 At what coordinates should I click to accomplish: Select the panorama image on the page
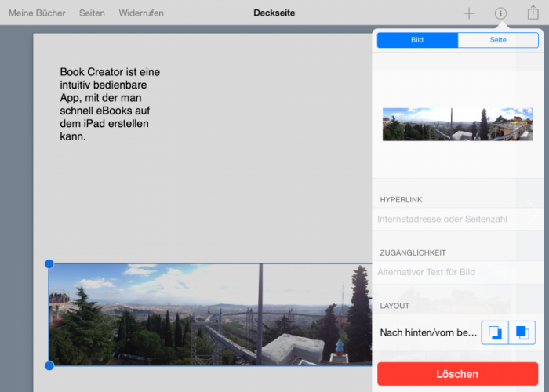click(204, 315)
